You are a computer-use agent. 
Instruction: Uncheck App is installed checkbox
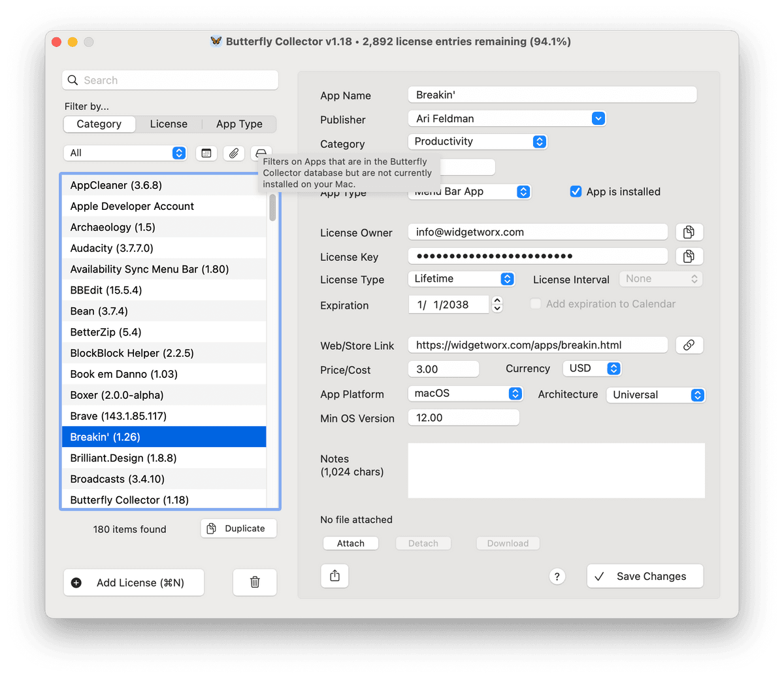tap(576, 192)
